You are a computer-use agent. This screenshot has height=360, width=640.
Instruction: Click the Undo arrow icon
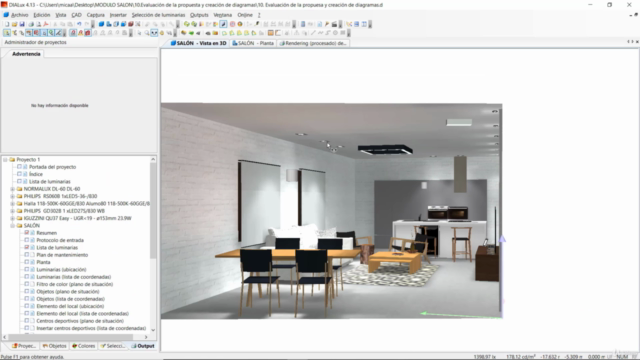click(79, 24)
